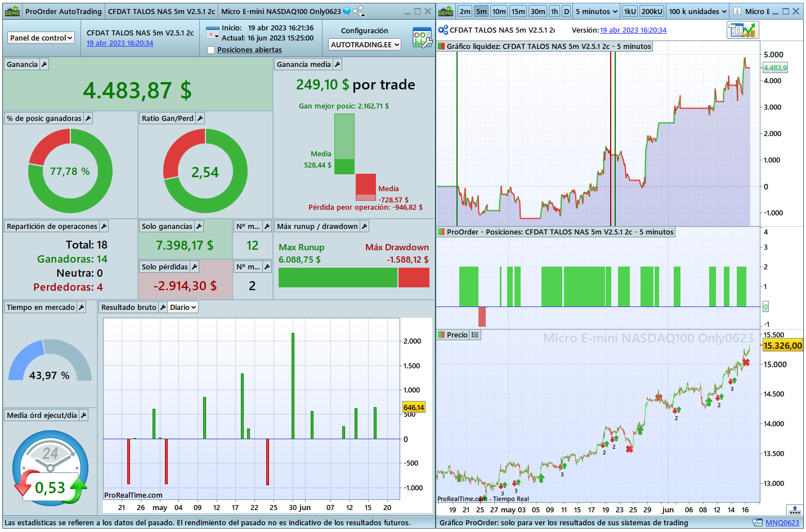Select the 1h timeframe button
The image size is (806, 532).
coord(554,11)
